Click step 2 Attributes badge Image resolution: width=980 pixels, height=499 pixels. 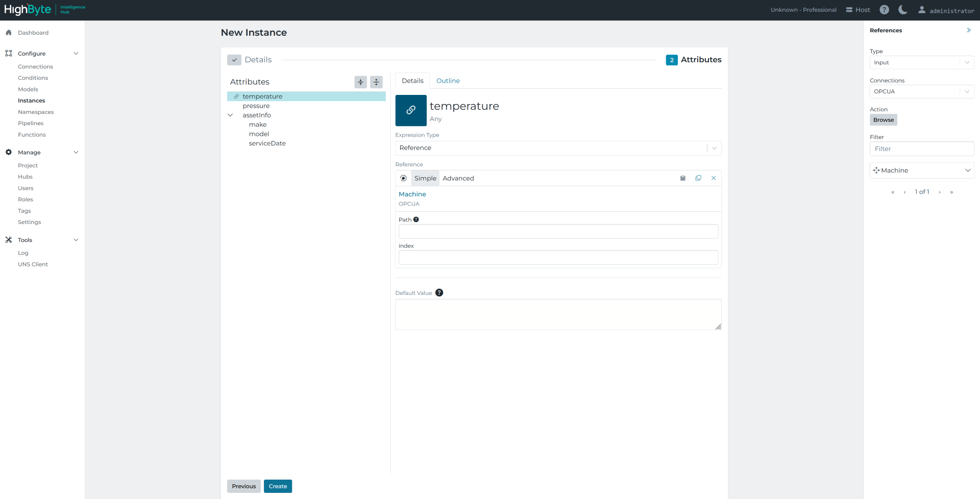pos(672,60)
